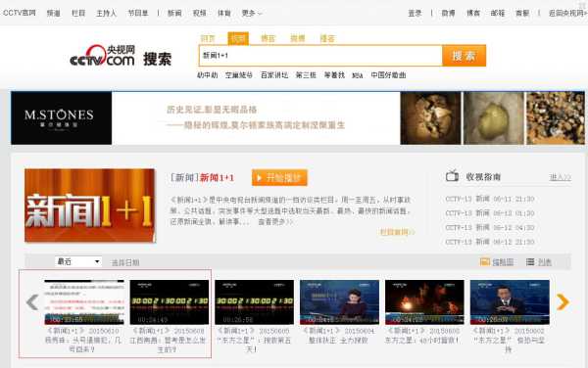Open the 客服 link at top right
Image resolution: width=588 pixels, height=368 pixels.
(x=522, y=14)
